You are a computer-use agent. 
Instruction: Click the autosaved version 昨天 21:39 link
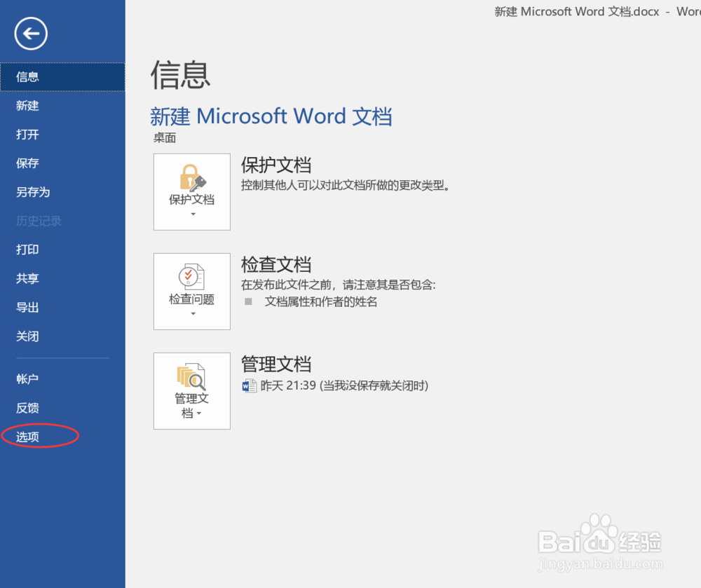tap(344, 385)
